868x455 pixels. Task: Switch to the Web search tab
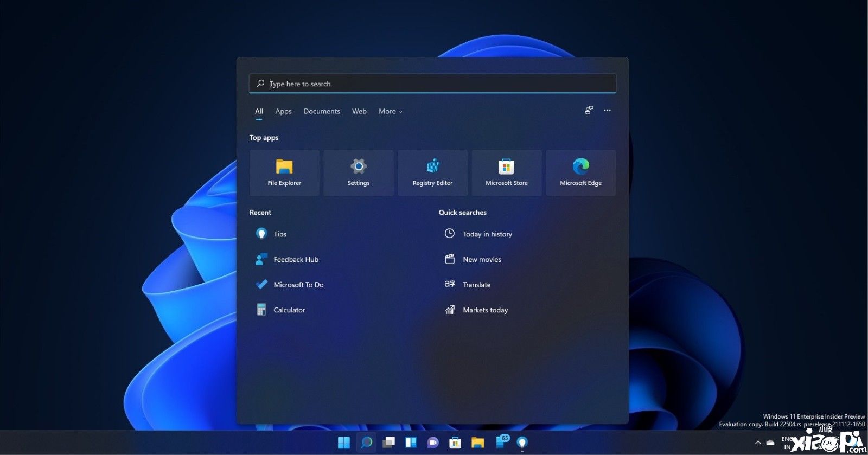point(359,111)
